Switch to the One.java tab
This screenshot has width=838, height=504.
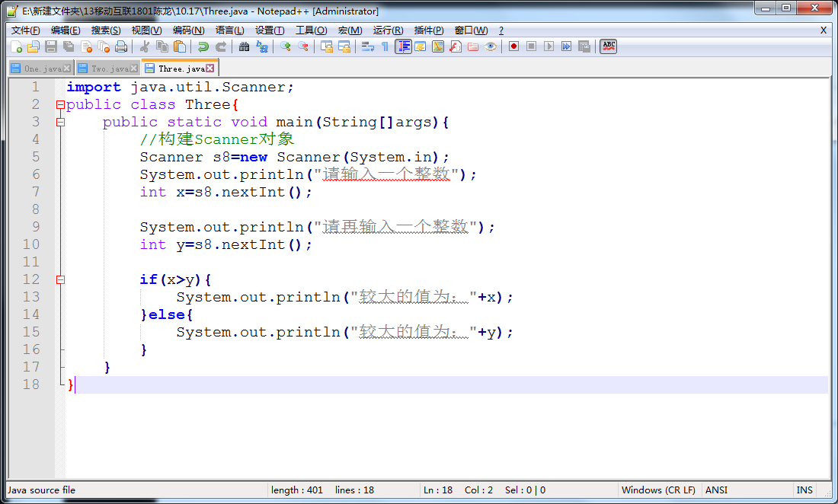(42, 69)
